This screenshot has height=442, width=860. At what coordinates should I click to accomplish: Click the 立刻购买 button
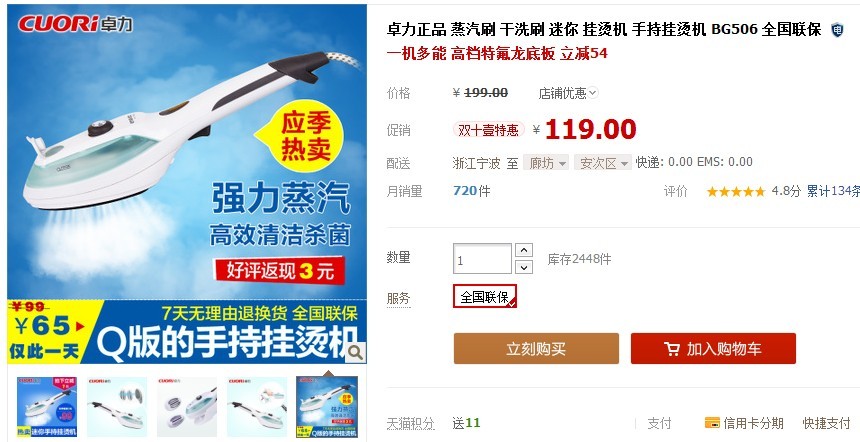click(x=536, y=349)
